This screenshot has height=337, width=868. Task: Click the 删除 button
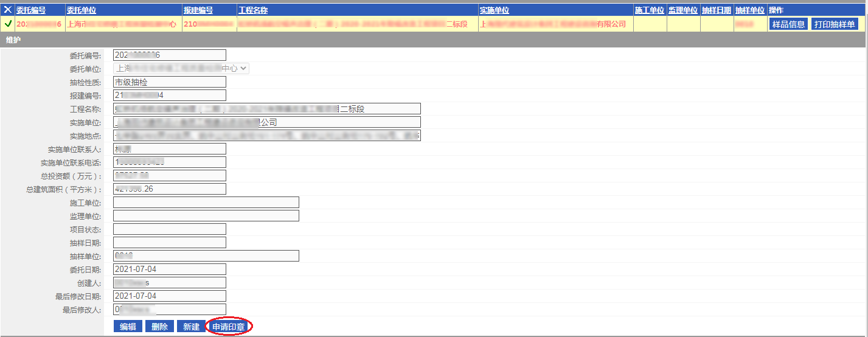[x=159, y=327]
